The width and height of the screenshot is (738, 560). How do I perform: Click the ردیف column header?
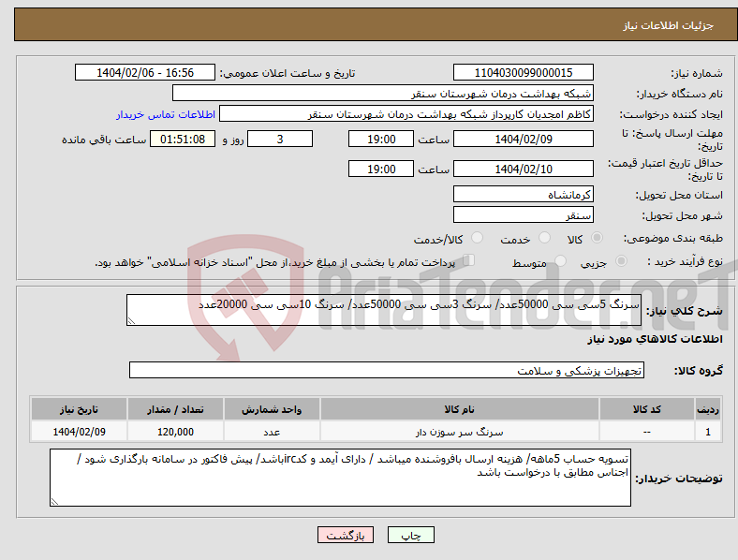tap(708, 409)
